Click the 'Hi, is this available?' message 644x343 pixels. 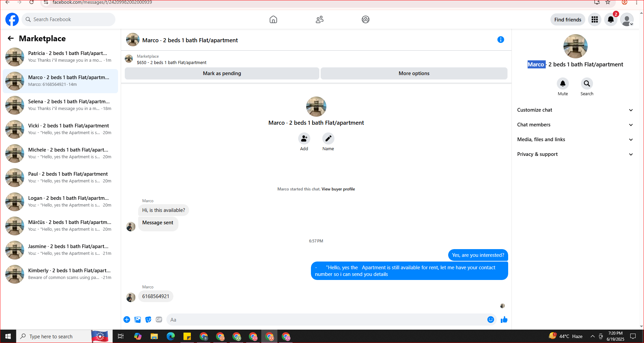tap(164, 210)
